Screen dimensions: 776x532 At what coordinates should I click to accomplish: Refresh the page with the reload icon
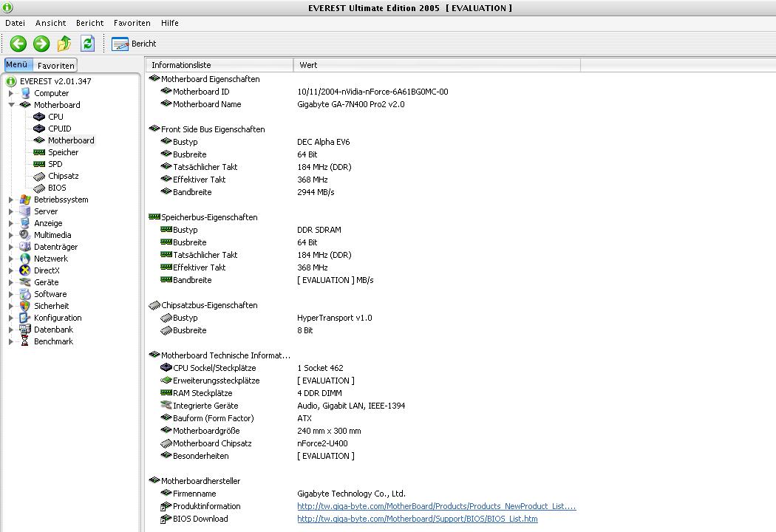pyautogui.click(x=88, y=44)
